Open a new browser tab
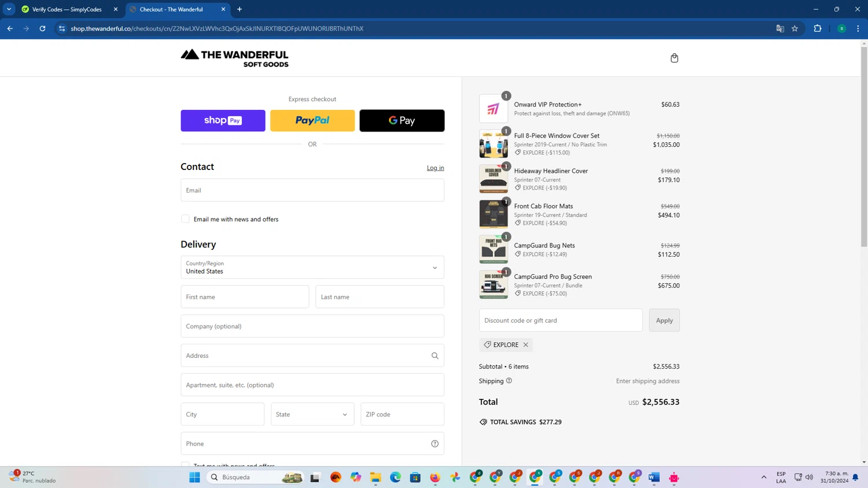The width and height of the screenshot is (868, 488). (240, 9)
